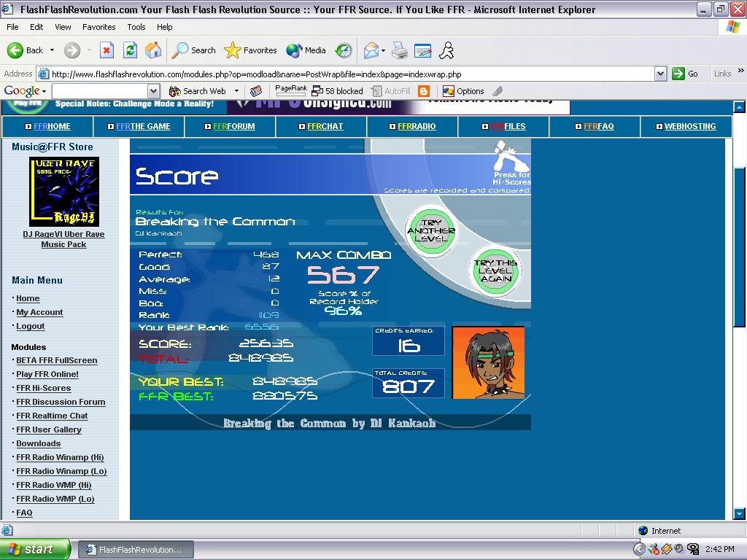This screenshot has width=747, height=560.
Task: Open the Google logo dropdown arrow
Action: [44, 91]
